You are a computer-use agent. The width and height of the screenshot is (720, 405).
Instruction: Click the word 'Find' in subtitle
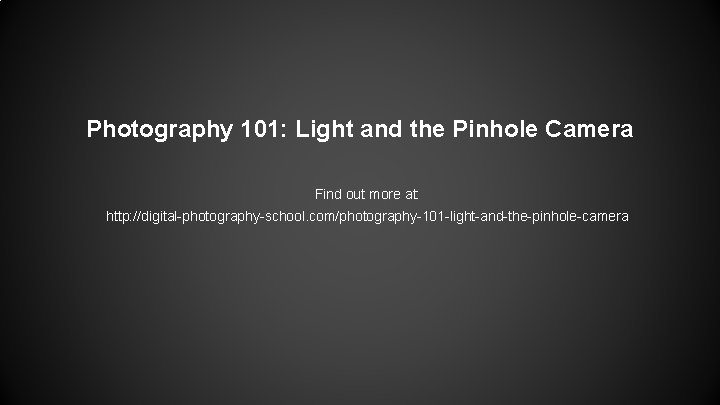coord(328,194)
